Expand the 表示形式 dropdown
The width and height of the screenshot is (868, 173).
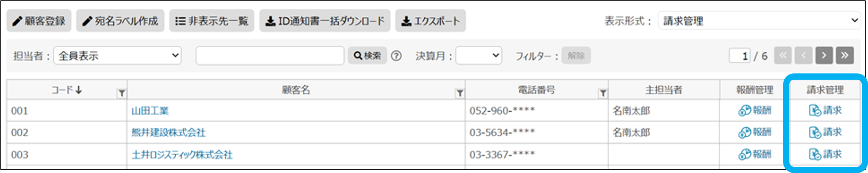759,21
